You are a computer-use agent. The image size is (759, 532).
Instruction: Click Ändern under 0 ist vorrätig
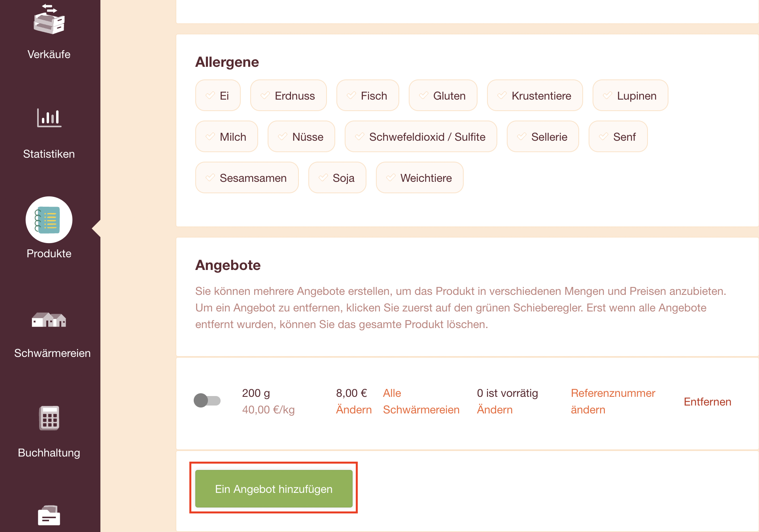coord(495,410)
